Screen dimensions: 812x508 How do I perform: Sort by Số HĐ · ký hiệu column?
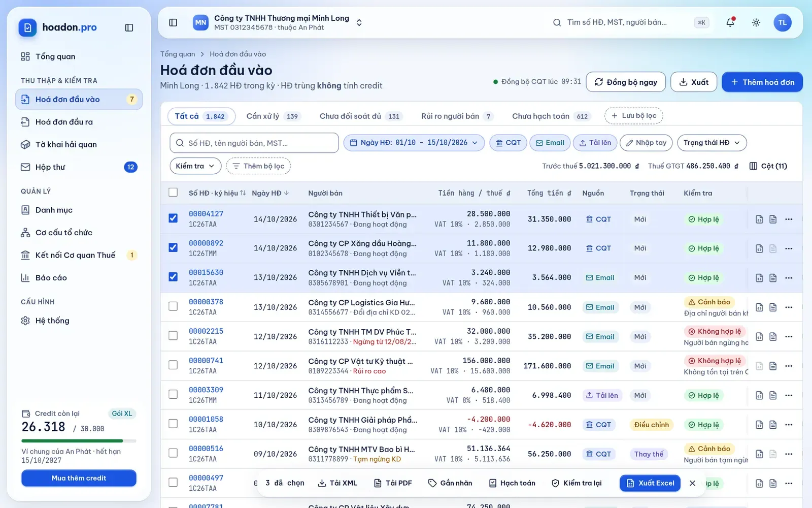(217, 193)
